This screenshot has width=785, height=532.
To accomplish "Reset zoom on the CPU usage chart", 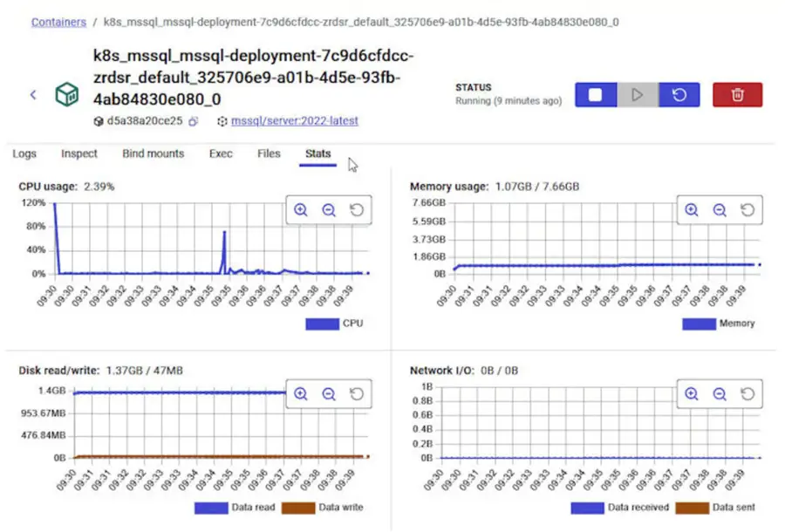I will (x=357, y=209).
